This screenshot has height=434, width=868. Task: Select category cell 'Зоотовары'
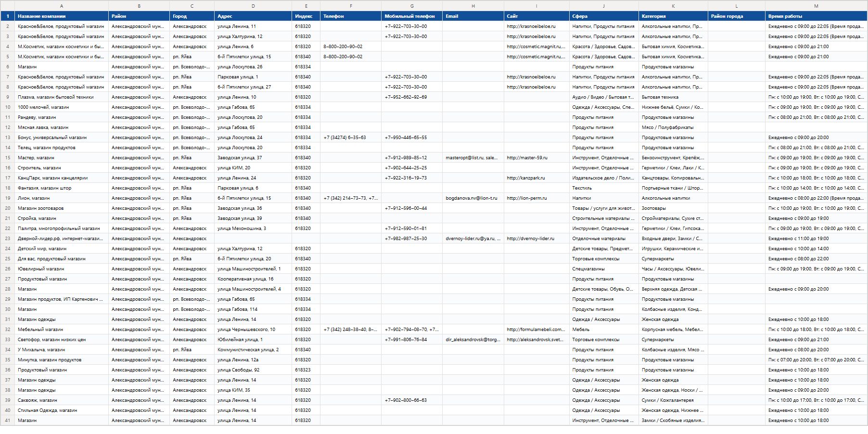pyautogui.click(x=673, y=208)
